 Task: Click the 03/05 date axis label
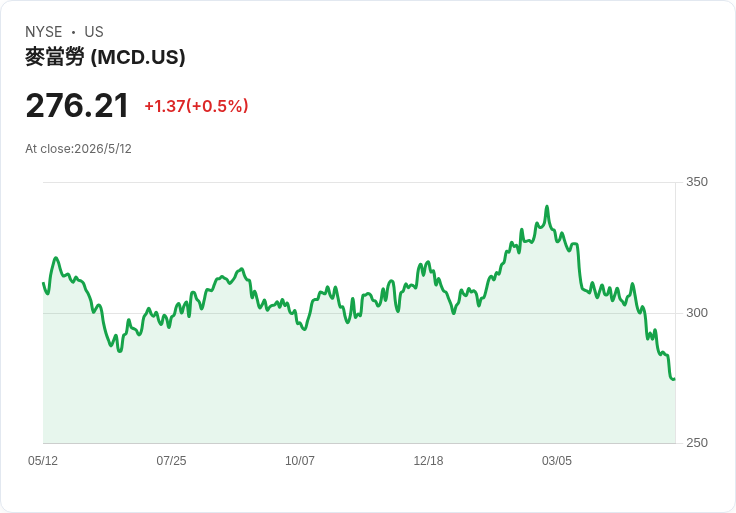pyautogui.click(x=557, y=461)
